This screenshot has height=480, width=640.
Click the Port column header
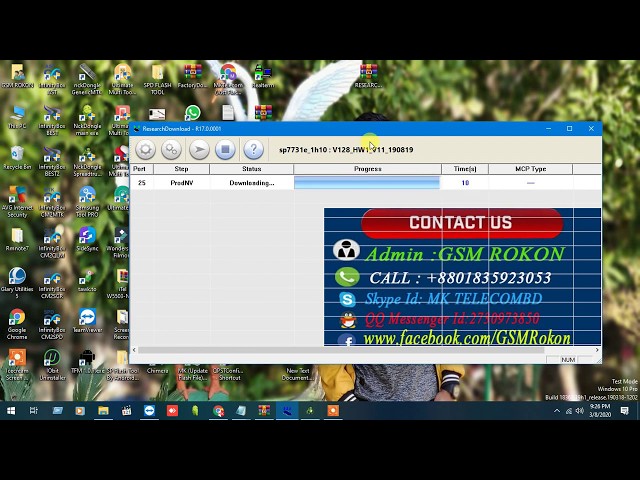coord(141,169)
